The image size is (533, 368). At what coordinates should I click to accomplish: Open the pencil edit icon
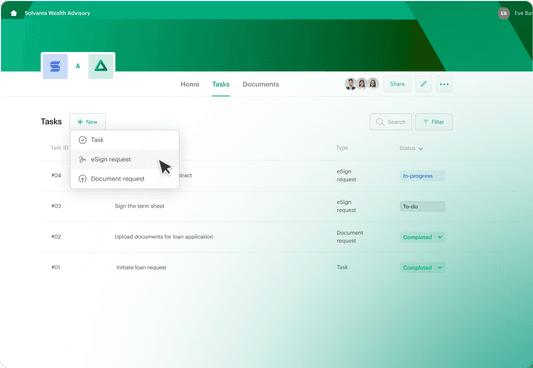click(424, 84)
